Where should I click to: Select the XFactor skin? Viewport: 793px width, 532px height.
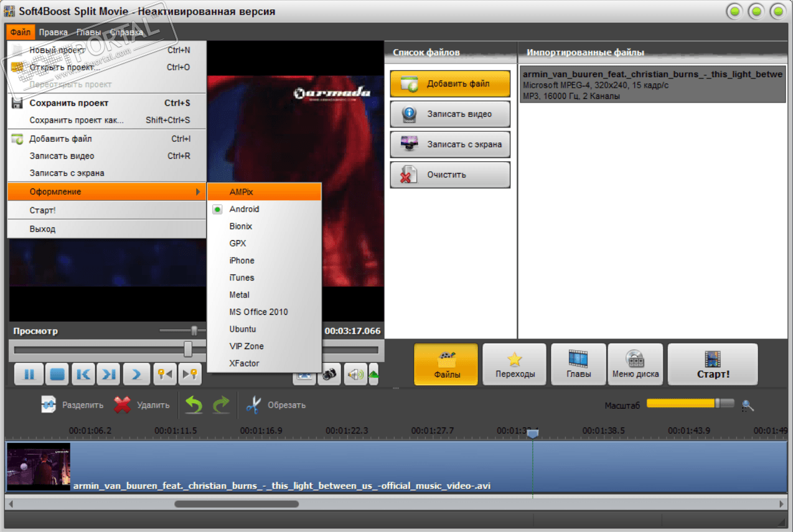click(x=264, y=363)
